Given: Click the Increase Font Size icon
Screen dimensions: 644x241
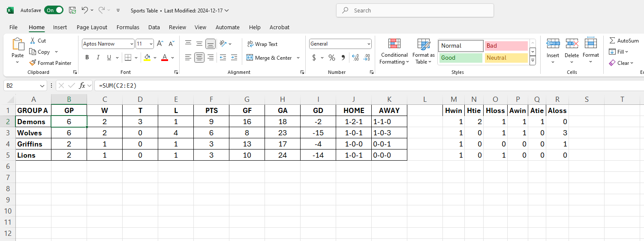Looking at the screenshot, I should pos(160,44).
